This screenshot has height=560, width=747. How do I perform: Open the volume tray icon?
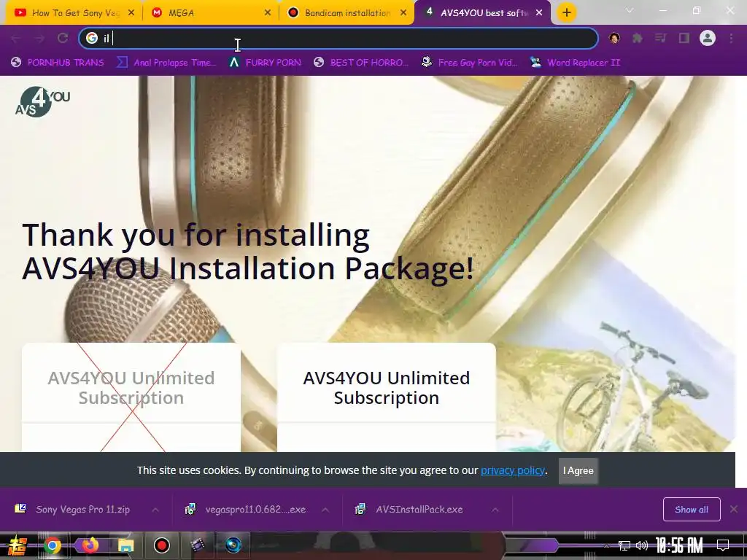642,545
